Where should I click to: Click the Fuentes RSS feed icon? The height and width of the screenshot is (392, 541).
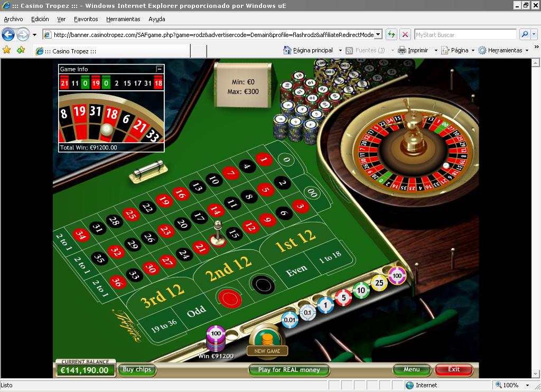click(x=349, y=50)
